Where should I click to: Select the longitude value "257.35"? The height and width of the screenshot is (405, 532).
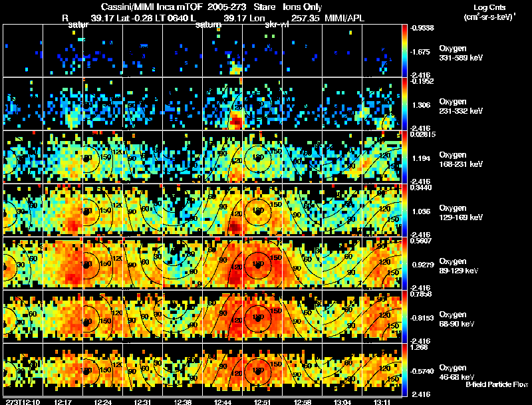pos(305,18)
